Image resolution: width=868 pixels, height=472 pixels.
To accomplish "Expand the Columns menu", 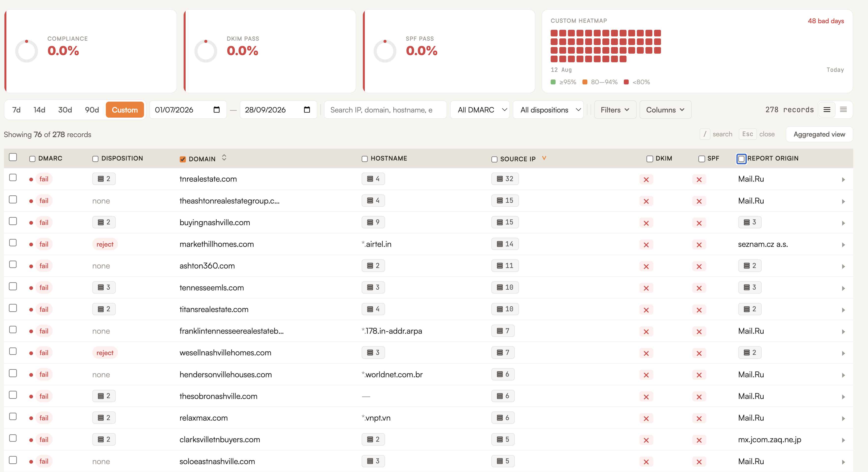I will 665,110.
